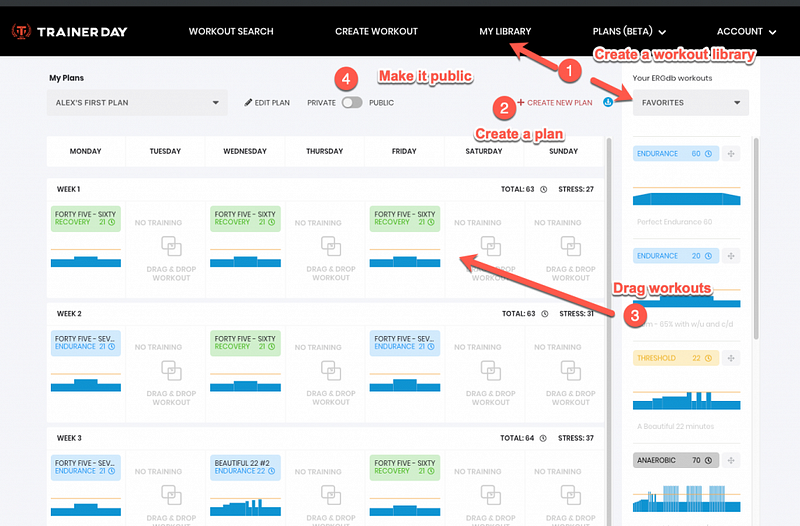Click Week 1 Friday Forty Five - Sixty workout
This screenshot has height=526, width=800.
coord(405,218)
